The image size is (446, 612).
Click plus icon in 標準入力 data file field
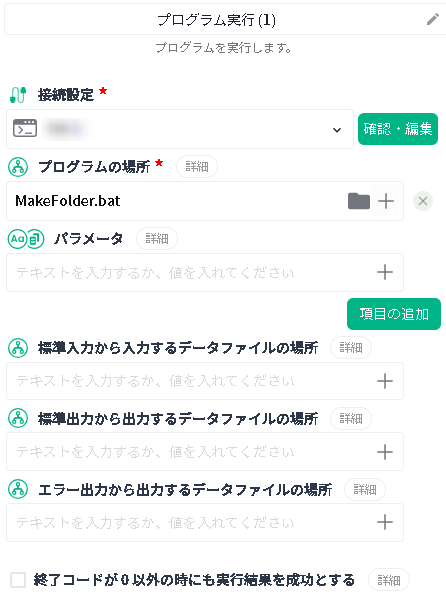pos(385,381)
